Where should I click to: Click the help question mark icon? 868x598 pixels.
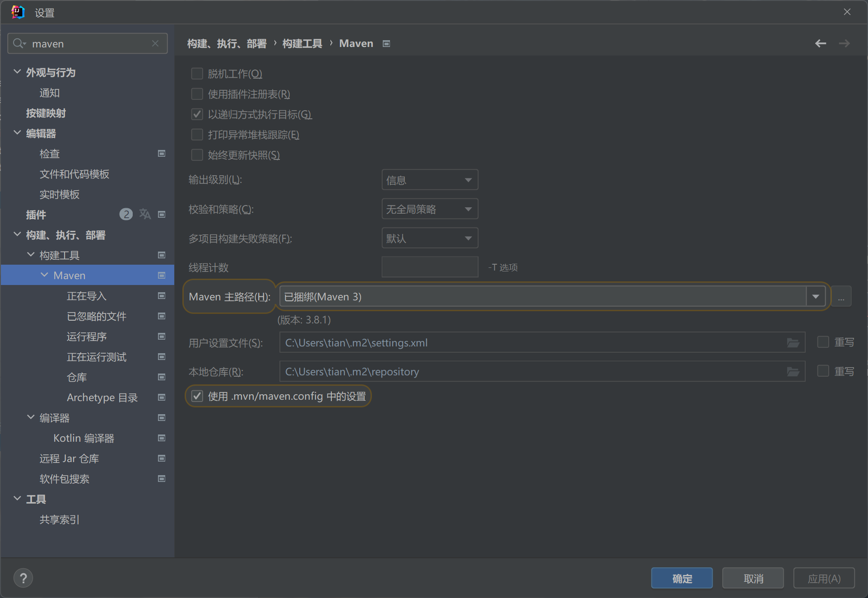tap(23, 578)
